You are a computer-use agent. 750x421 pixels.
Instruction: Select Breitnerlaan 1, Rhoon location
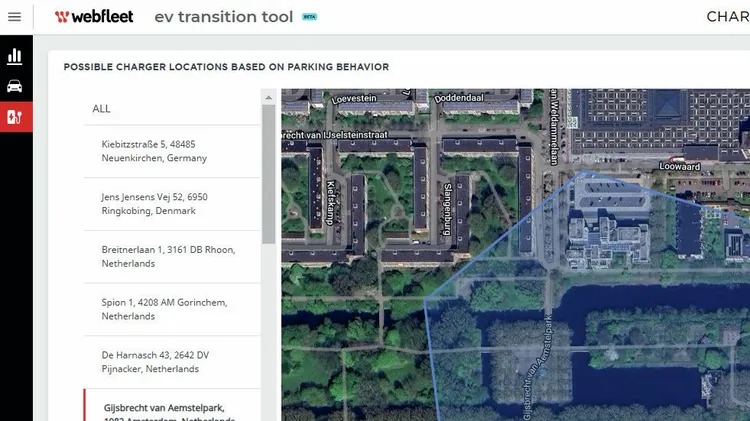click(172, 256)
